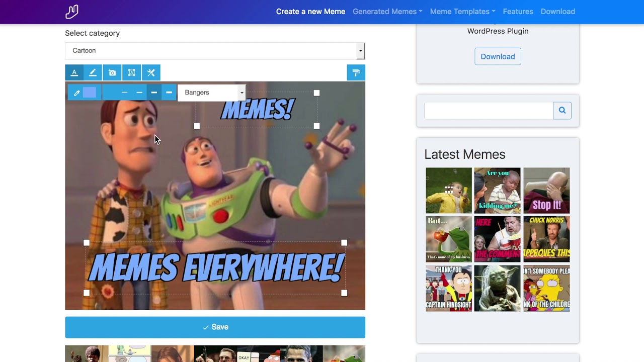
Task: Click inside the sidebar search field
Action: pyautogui.click(x=489, y=111)
